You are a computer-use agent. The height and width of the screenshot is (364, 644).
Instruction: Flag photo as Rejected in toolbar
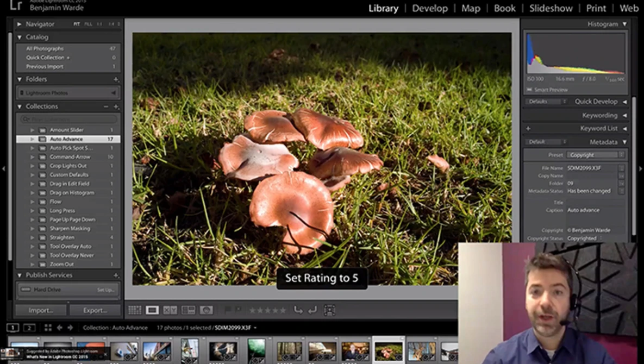238,310
